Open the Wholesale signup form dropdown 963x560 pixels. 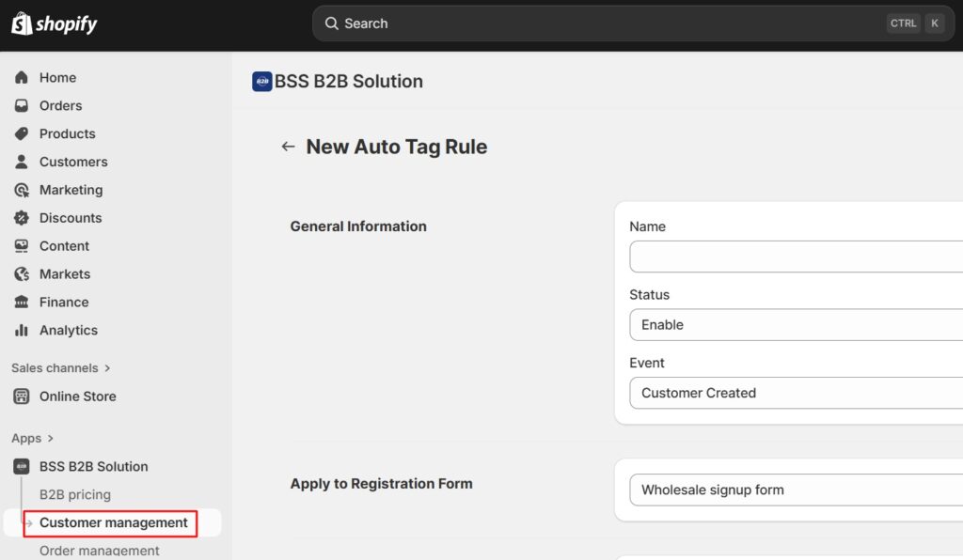pos(796,490)
